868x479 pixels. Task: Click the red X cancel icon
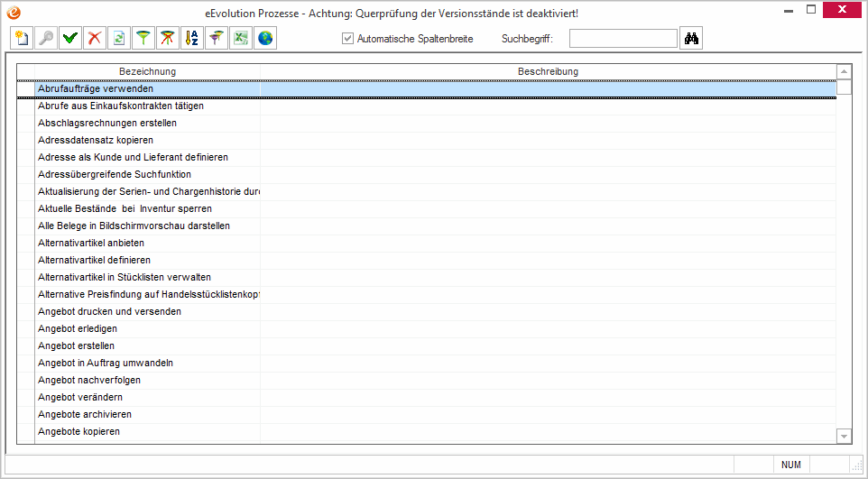[95, 38]
